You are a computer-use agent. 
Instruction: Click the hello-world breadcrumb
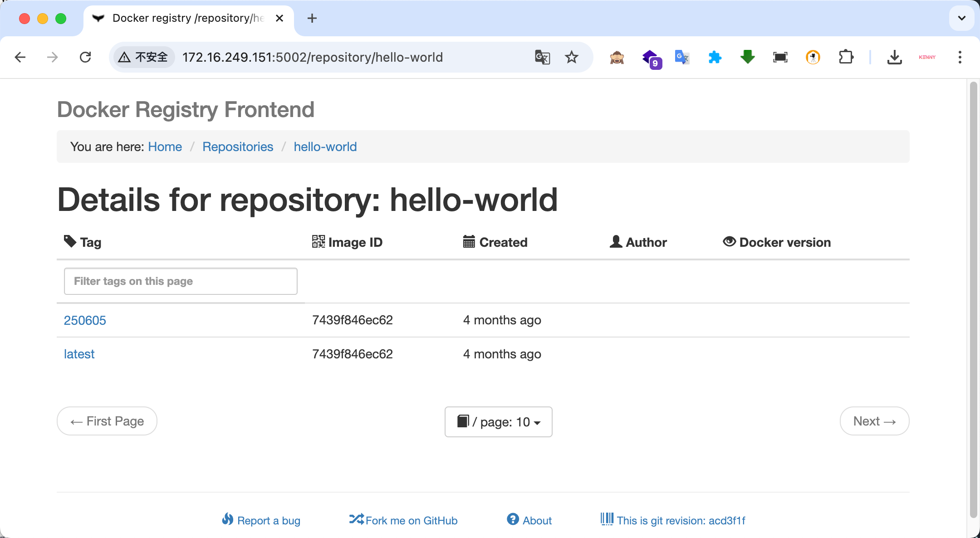pyautogui.click(x=325, y=147)
